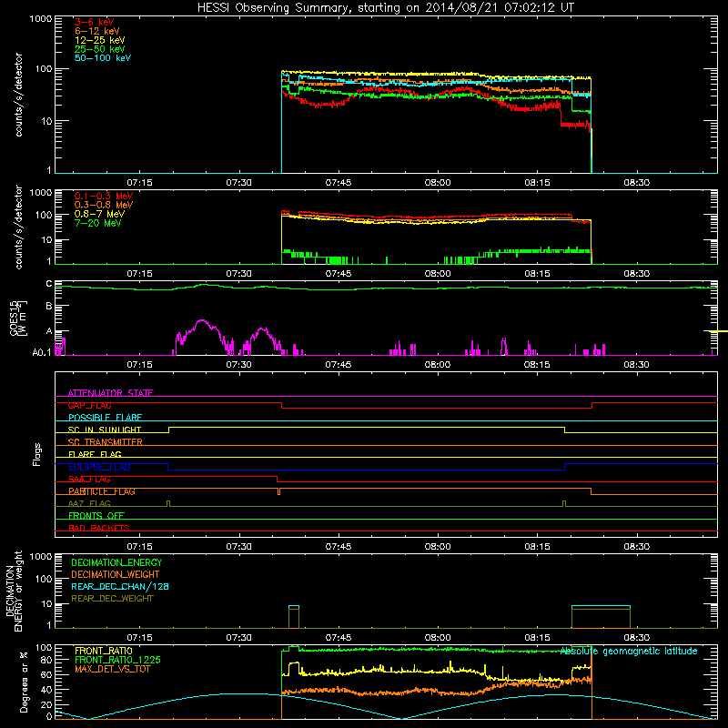Viewport: 728px width, 728px height.
Task: Click 08:00 tick under the Flags panel
Action: (438, 547)
